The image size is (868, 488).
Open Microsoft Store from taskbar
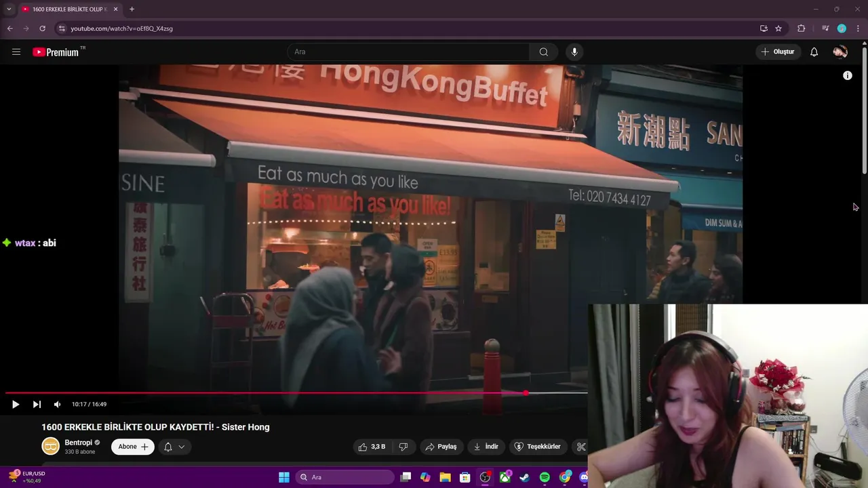(465, 477)
